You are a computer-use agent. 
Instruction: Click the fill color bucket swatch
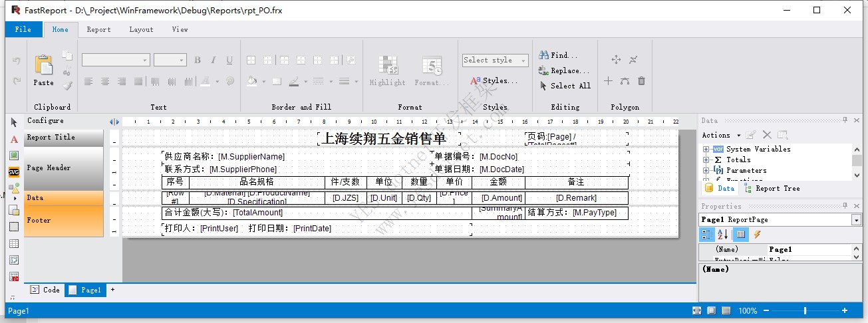pos(252,82)
